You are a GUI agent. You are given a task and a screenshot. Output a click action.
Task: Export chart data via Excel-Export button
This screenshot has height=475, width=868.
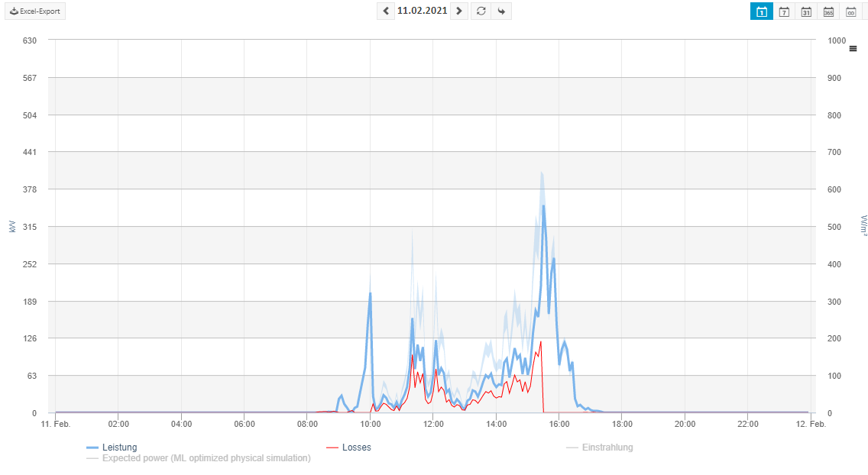click(x=35, y=11)
